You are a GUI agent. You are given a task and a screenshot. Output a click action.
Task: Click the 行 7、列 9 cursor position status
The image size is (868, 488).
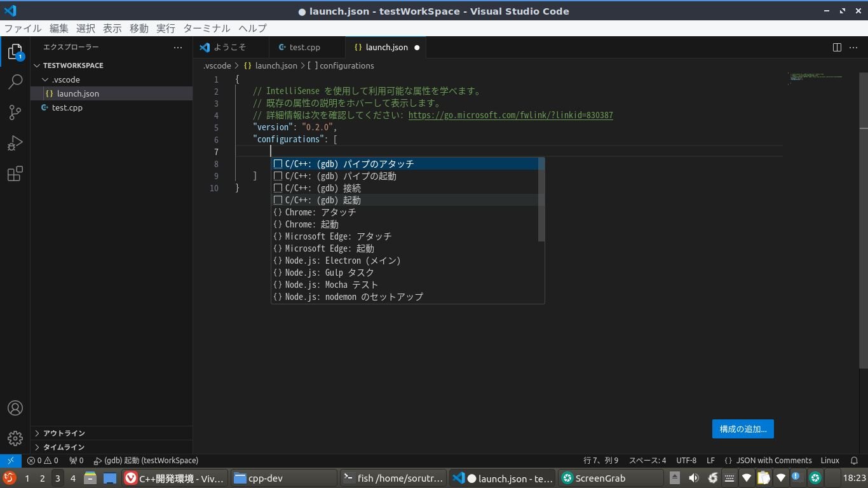coord(600,461)
